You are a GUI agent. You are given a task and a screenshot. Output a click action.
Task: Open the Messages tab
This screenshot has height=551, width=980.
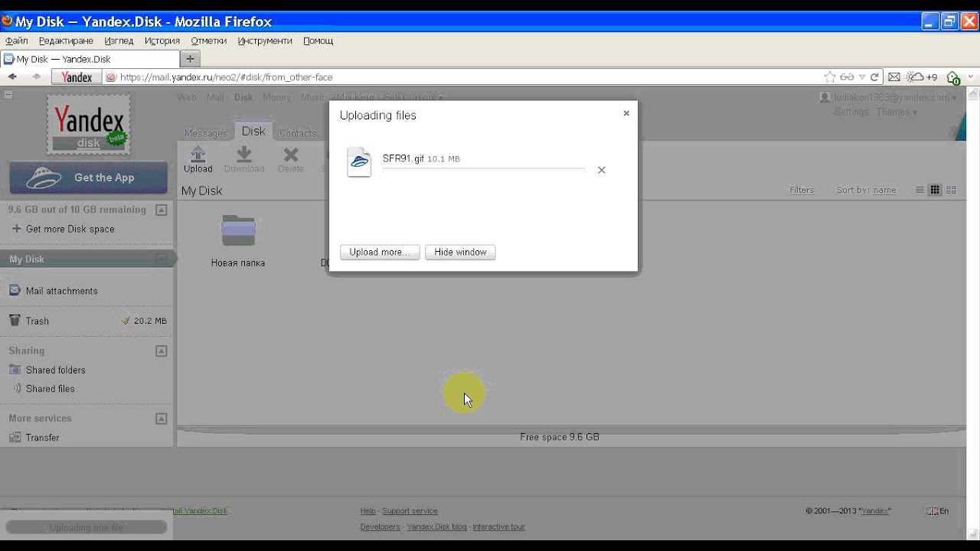[x=206, y=133]
